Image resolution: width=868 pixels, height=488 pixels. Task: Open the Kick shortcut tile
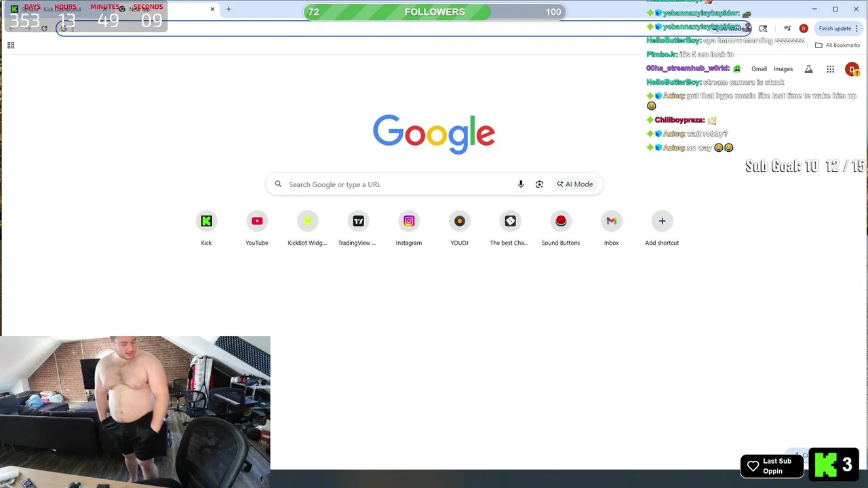[x=206, y=229]
